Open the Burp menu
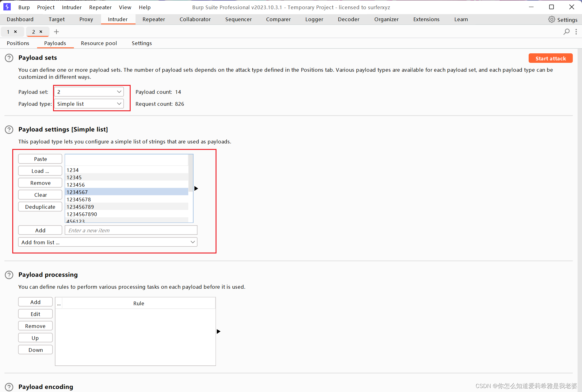Image resolution: width=582 pixels, height=392 pixels. click(24, 7)
